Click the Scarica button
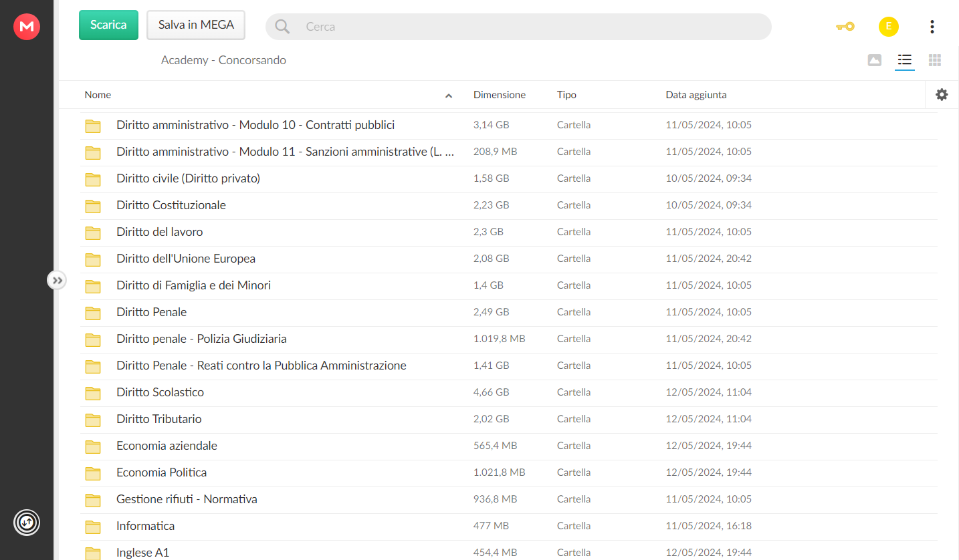This screenshot has width=959, height=560. [x=108, y=25]
